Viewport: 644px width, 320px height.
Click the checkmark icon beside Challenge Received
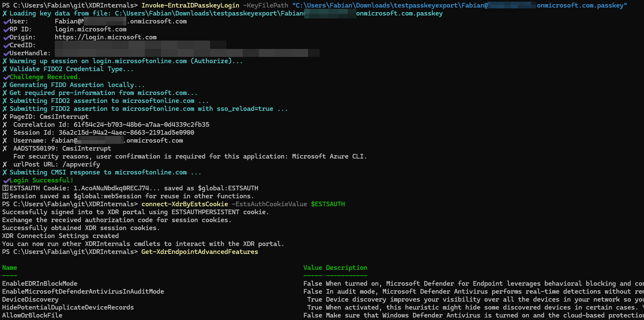tap(6, 77)
